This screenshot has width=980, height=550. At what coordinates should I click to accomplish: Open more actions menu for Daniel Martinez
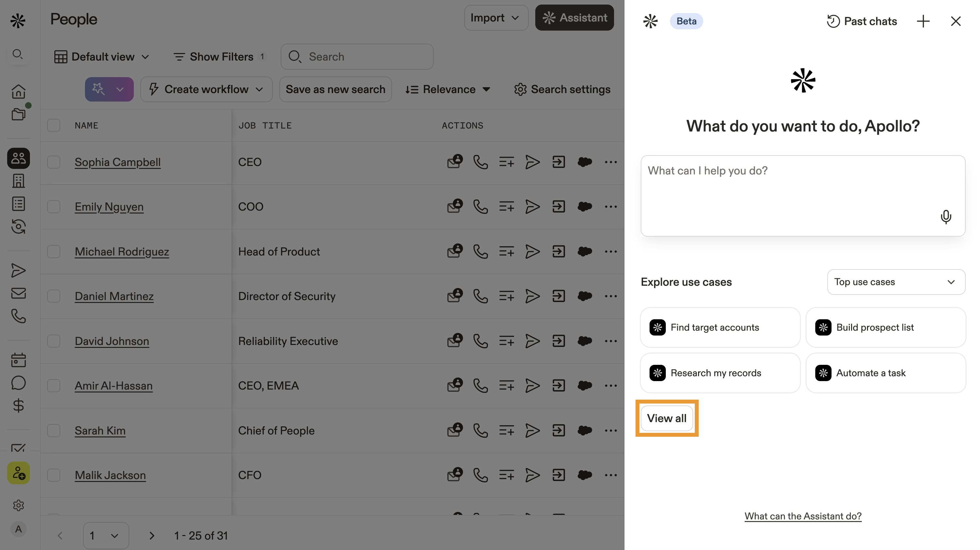click(x=610, y=296)
